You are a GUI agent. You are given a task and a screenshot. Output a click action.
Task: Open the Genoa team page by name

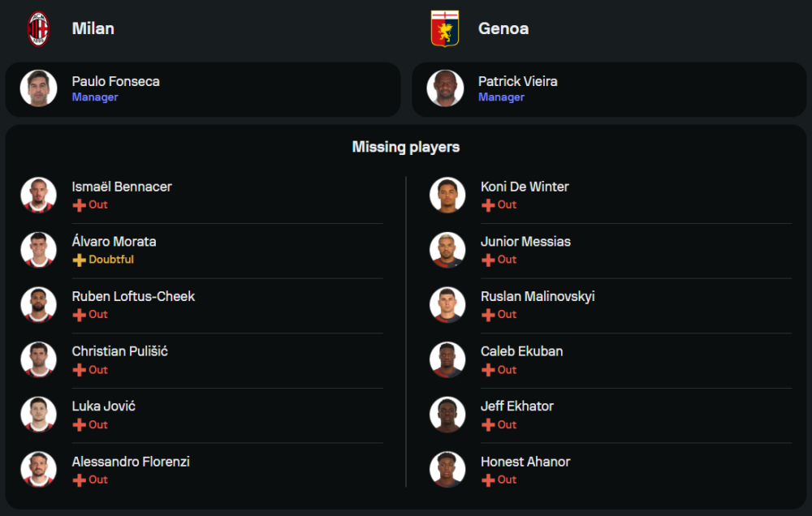[x=503, y=28]
